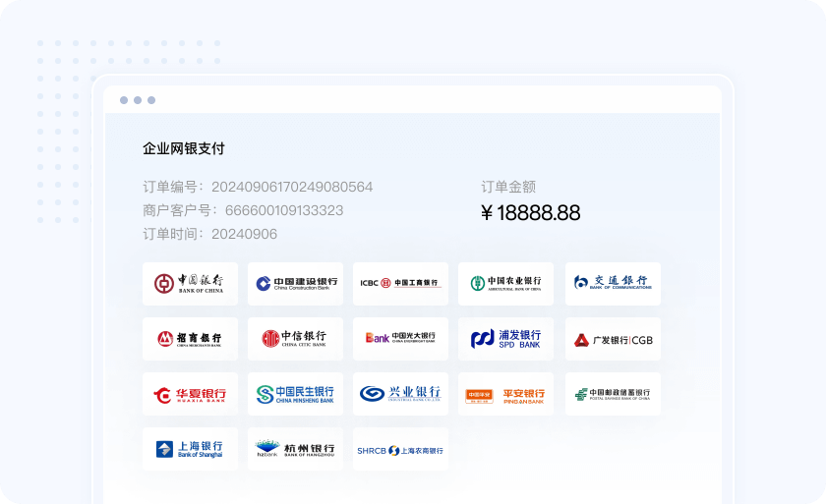Image resolution: width=826 pixels, height=504 pixels.
Task: Pick China Minsheng Bank tile
Action: click(295, 394)
